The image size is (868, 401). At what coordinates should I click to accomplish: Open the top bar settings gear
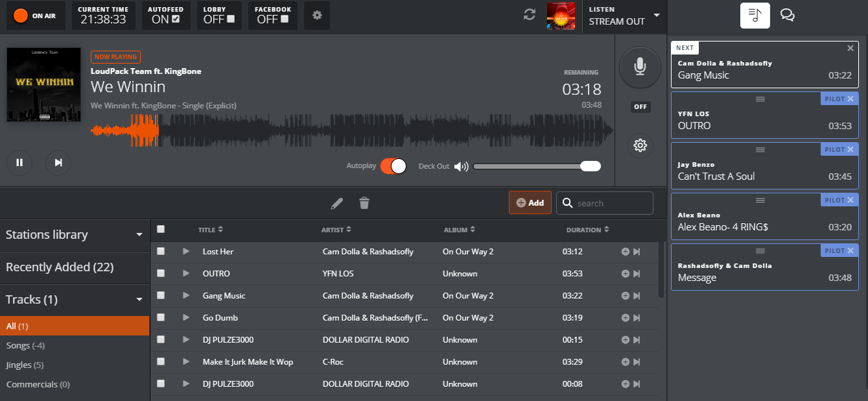pos(317,15)
